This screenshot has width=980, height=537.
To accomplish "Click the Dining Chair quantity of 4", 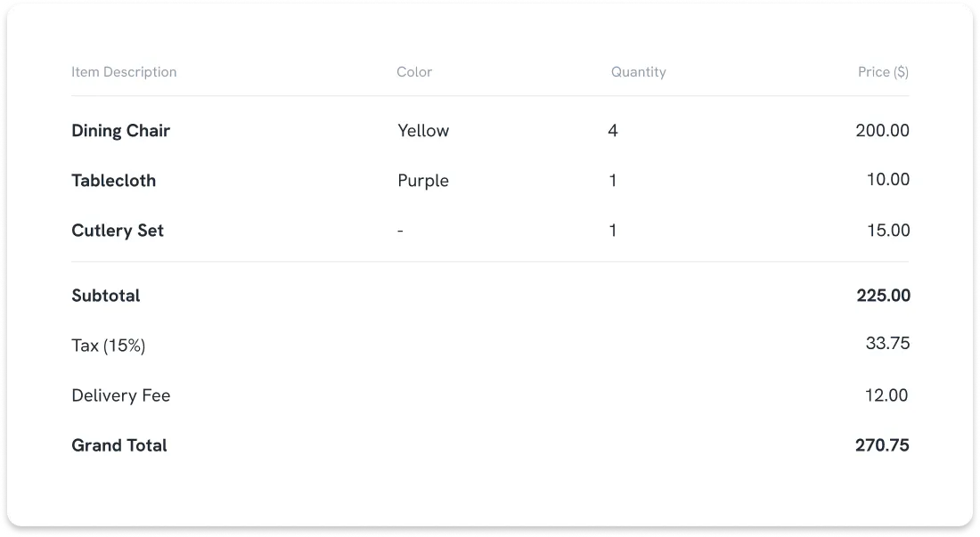I will (613, 131).
